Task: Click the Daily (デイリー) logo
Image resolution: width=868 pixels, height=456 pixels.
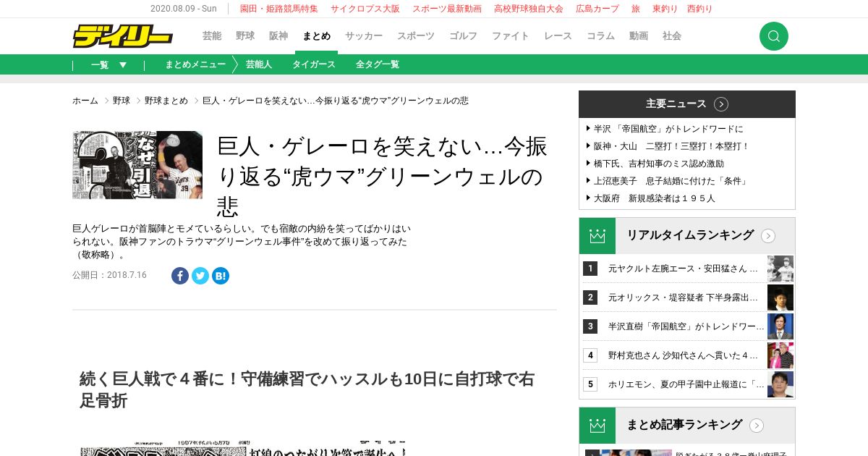Action: pyautogui.click(x=122, y=36)
